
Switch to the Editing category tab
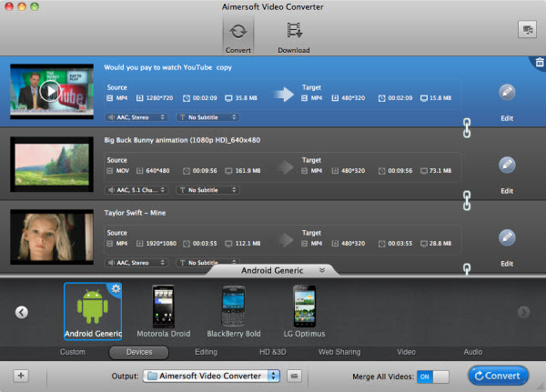[206, 352]
